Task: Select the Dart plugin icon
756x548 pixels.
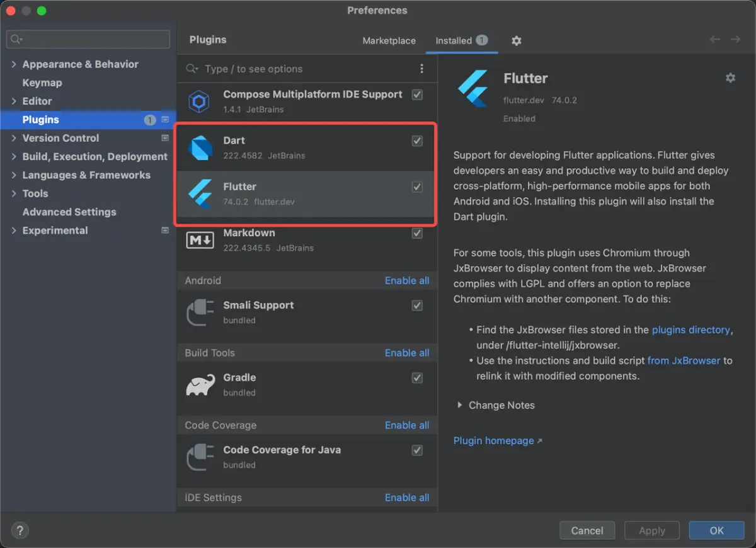Action: pos(200,147)
